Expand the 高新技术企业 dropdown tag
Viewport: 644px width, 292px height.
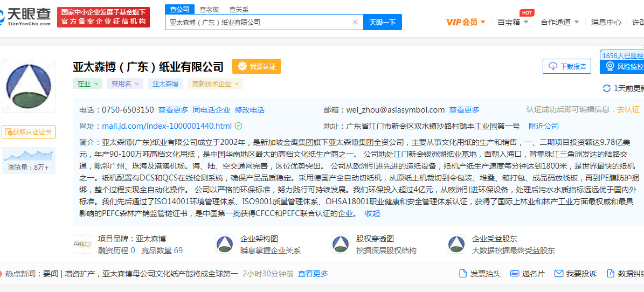215,84
